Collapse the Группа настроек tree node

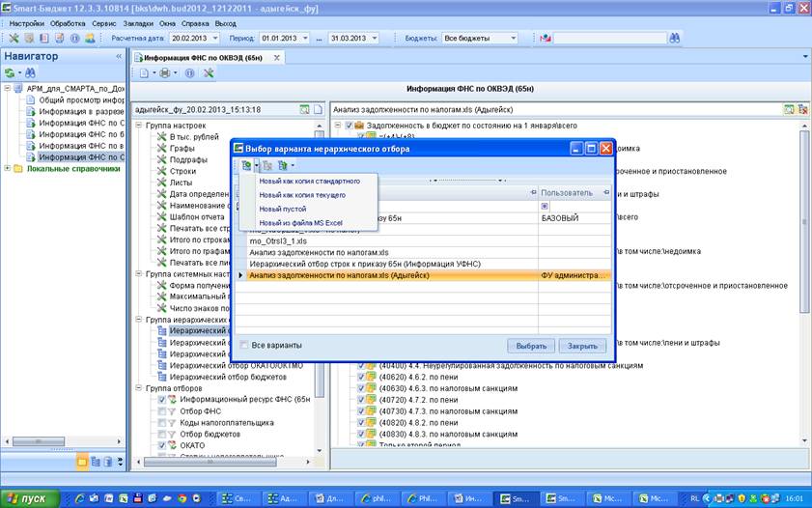point(139,126)
